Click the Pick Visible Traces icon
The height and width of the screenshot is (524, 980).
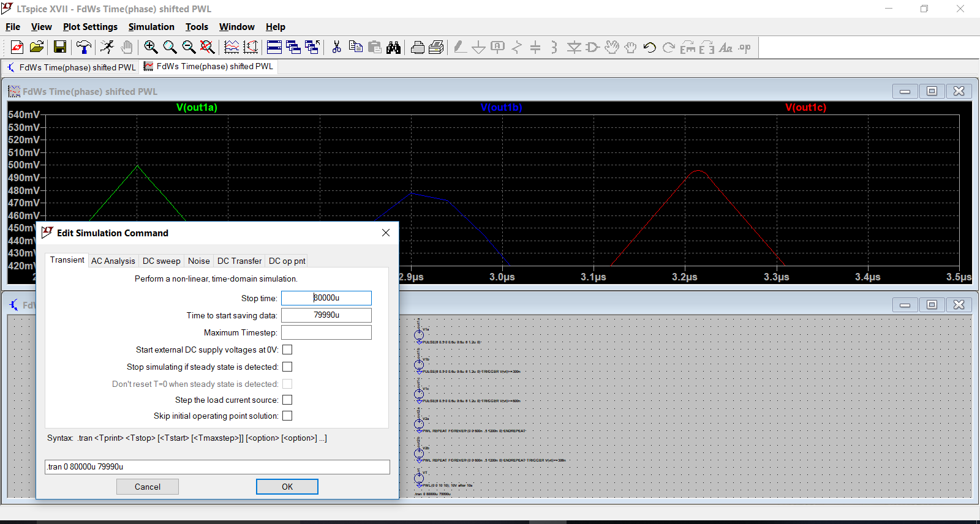pos(232,47)
